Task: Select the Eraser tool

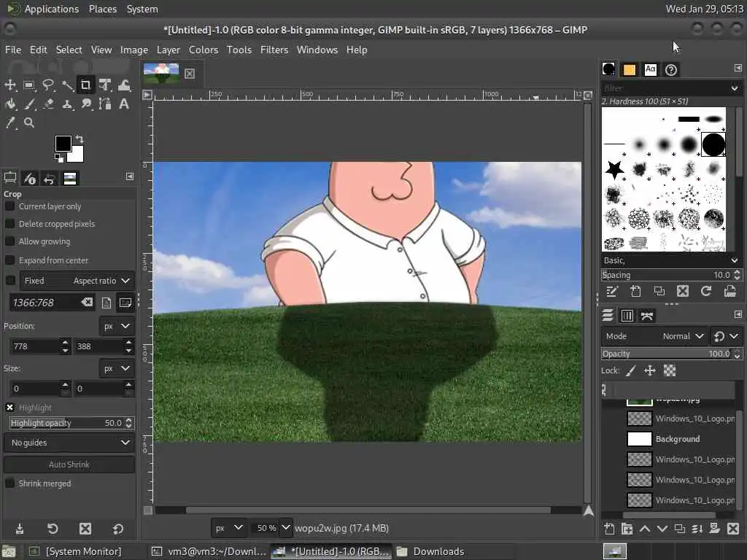Action: [48, 104]
